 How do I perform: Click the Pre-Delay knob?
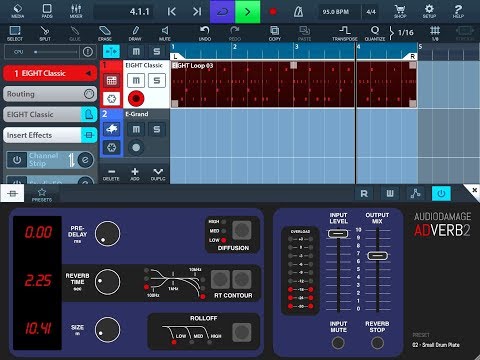click(x=107, y=233)
